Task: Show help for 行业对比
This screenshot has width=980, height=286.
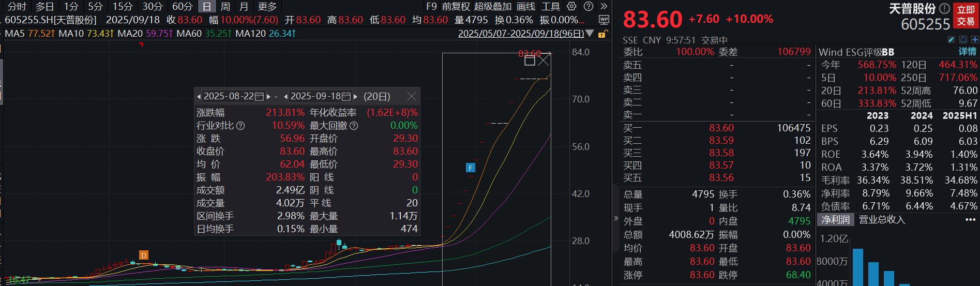Action: (240, 126)
